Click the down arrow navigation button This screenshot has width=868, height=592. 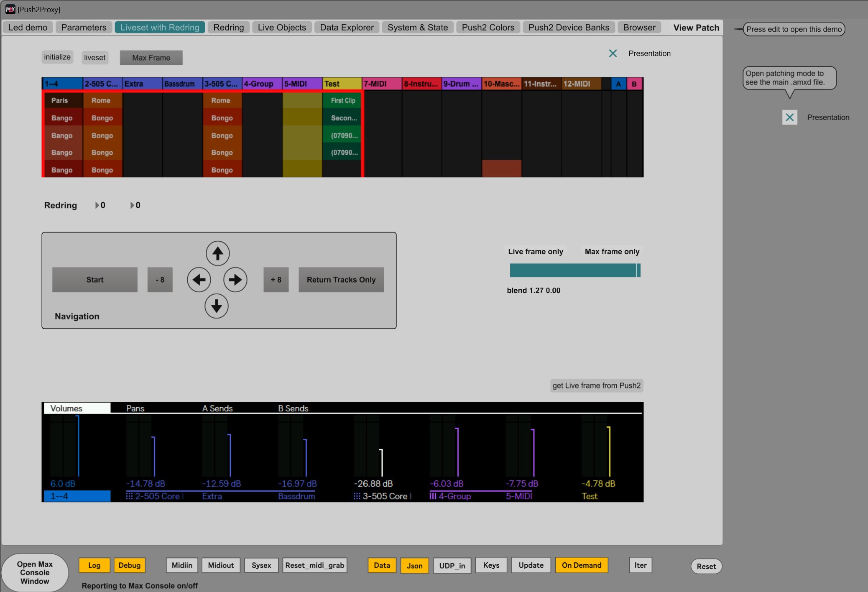point(216,306)
